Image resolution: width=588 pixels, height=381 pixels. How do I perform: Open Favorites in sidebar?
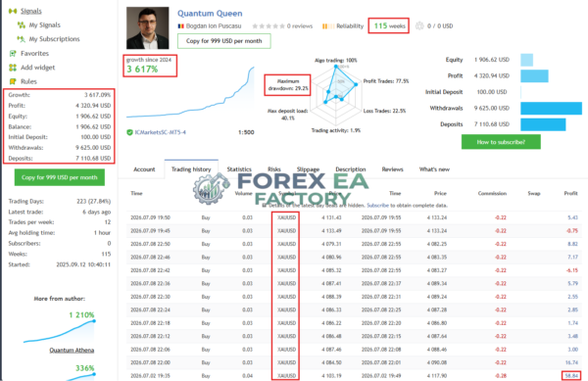point(35,53)
